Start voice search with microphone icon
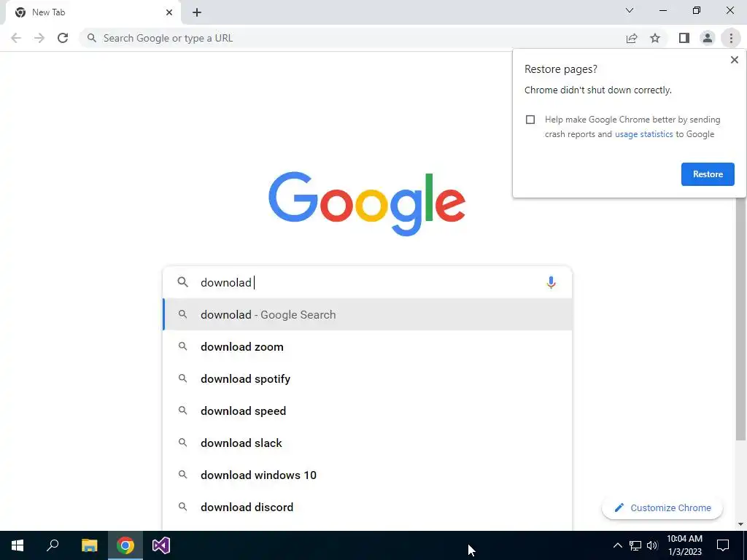 (x=551, y=282)
